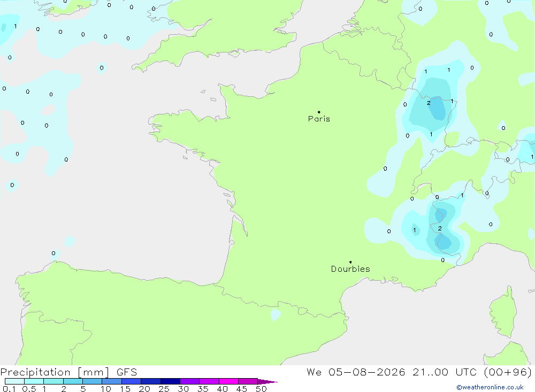Pick the 5–10 mm legend swatch
535x392 pixels.
[x=92, y=381]
